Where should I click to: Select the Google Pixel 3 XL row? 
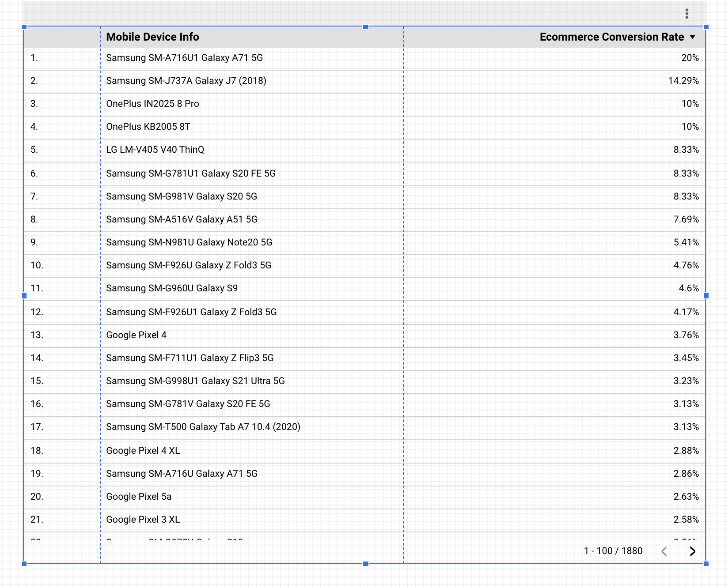click(364, 520)
